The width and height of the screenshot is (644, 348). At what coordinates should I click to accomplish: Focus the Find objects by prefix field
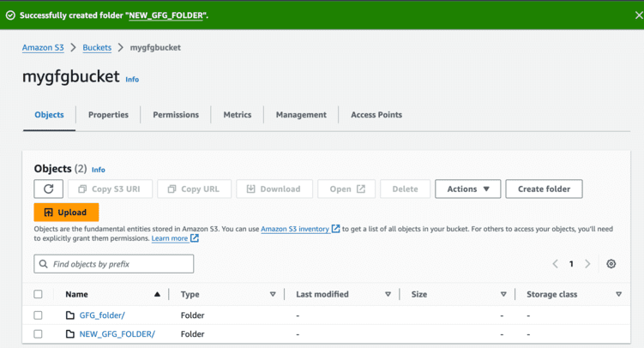[114, 264]
